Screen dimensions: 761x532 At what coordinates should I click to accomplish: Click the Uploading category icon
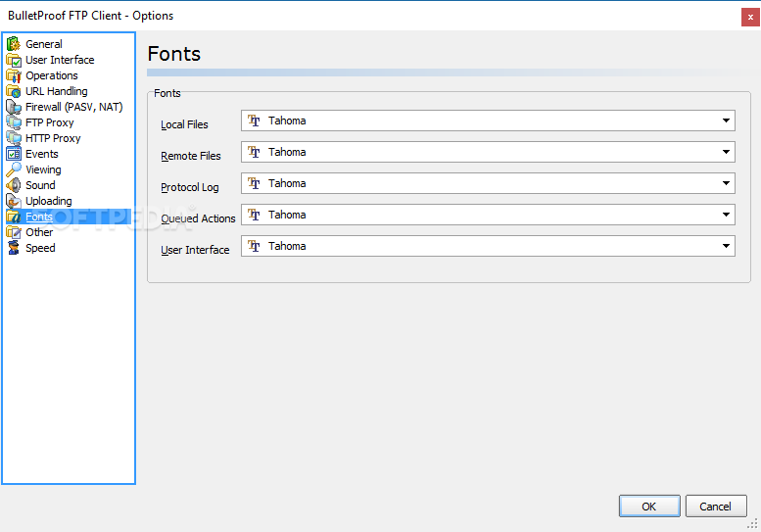(x=14, y=201)
